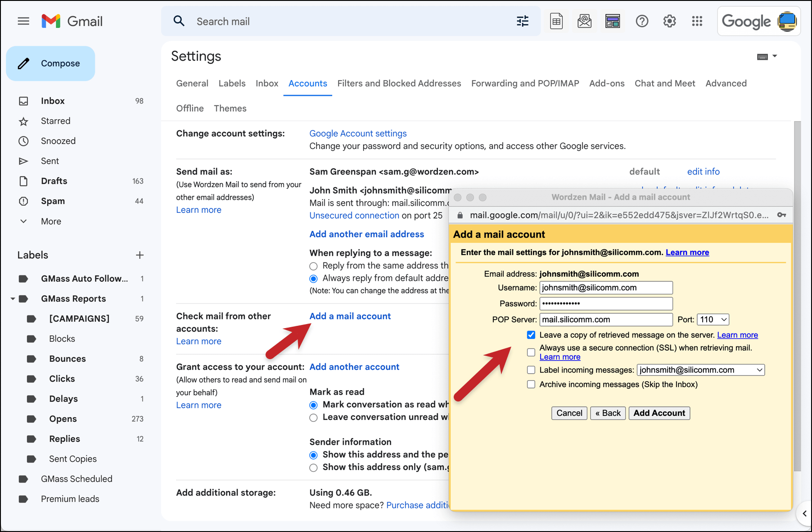
Task: Create a new label with plus icon
Action: tap(140, 255)
